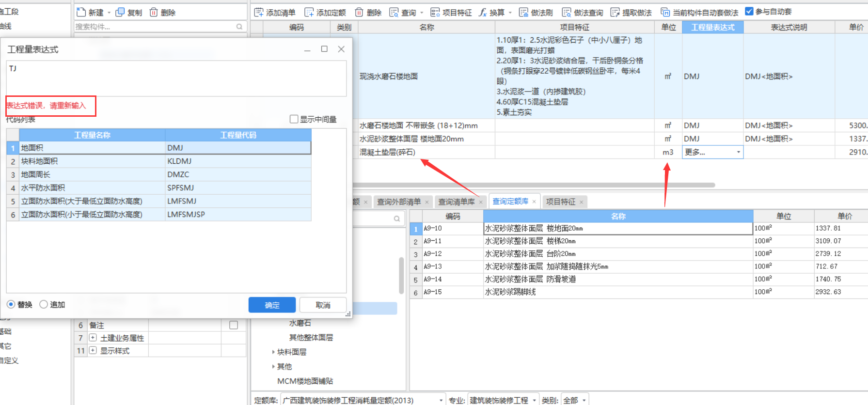Click the vertical scrollbar in the quota tree

(x=401, y=275)
